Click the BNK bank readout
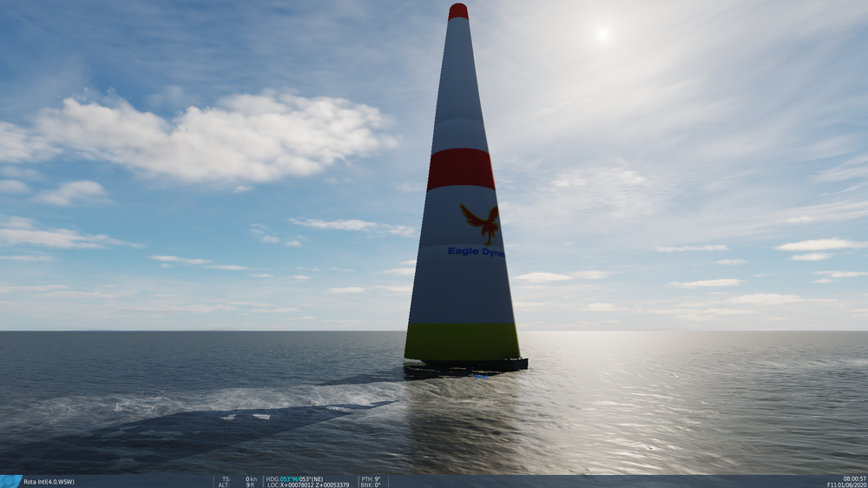Screen dimensions: 868x488 click(x=371, y=485)
